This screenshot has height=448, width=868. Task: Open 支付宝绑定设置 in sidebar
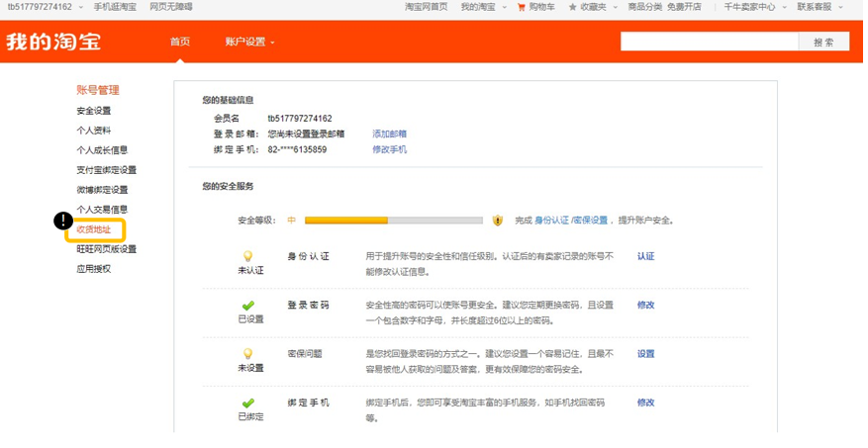pyautogui.click(x=106, y=170)
